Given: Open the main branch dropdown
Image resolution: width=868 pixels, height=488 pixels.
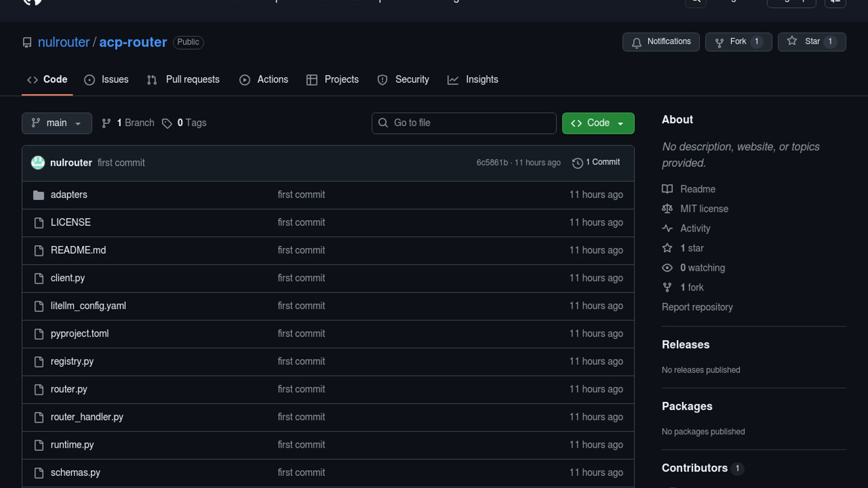Looking at the screenshot, I should 57,123.
